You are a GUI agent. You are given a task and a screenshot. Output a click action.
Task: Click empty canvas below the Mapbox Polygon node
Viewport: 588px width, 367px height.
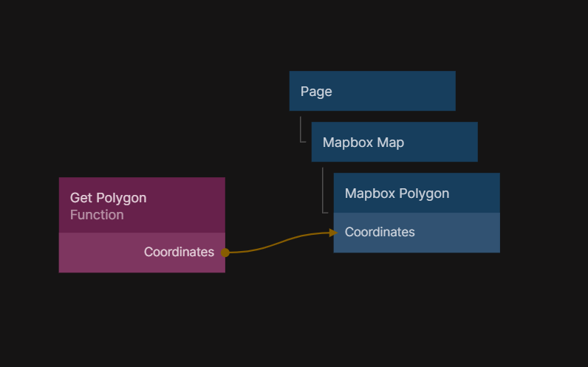[417, 310]
